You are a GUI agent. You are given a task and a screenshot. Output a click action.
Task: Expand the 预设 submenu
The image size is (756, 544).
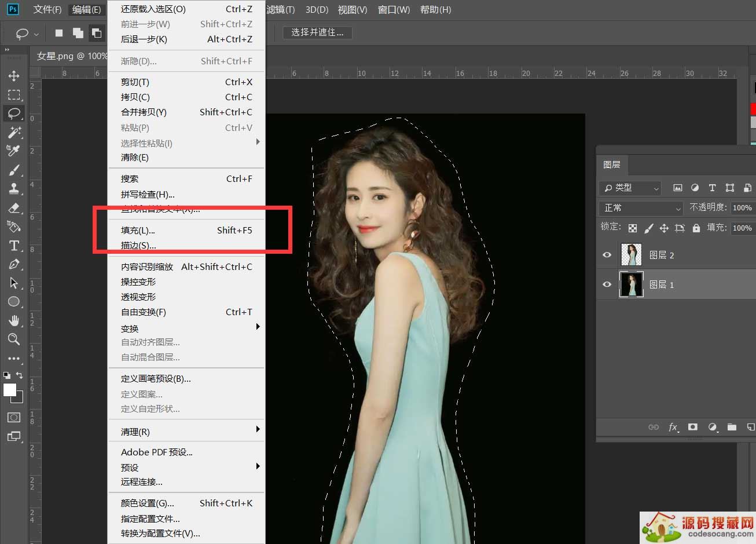(x=186, y=468)
